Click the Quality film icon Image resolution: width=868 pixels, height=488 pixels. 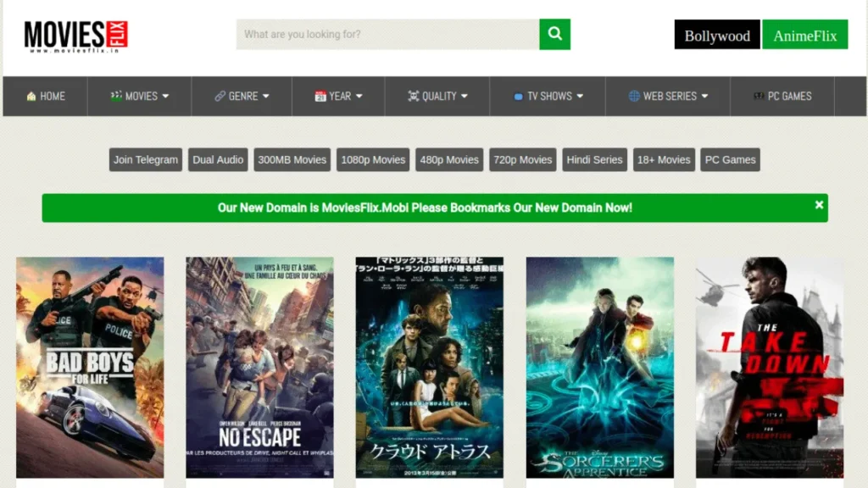[x=413, y=97]
